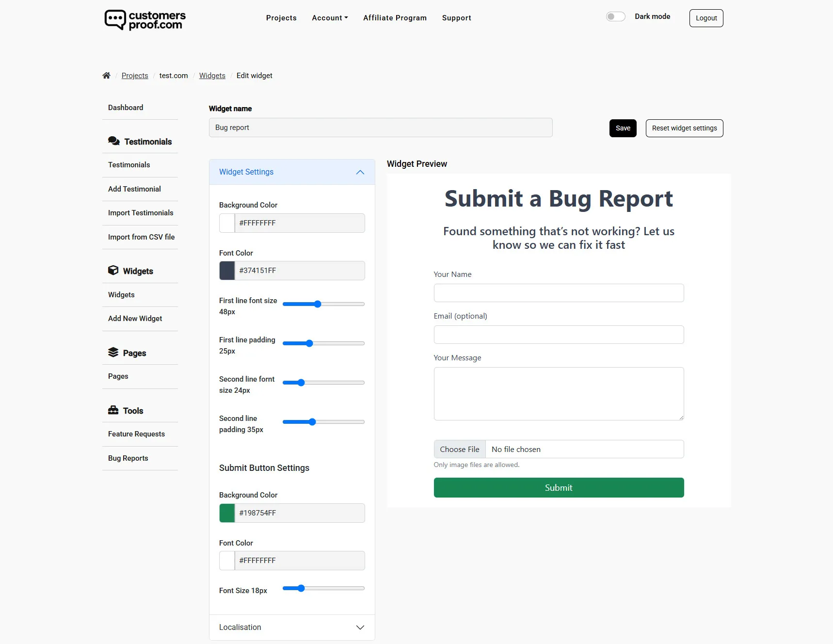Open the Bug Reports page
Screen dimensions: 833x644
[128, 458]
